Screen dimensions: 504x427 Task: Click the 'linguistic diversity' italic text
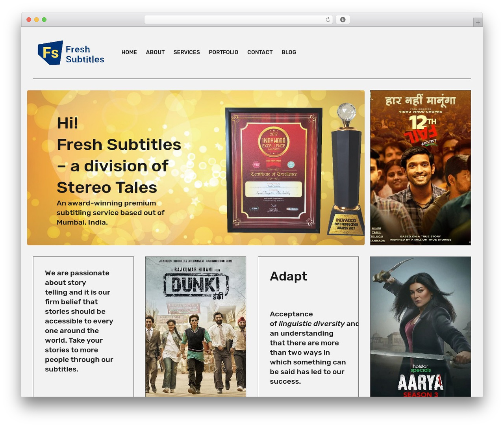click(x=311, y=324)
